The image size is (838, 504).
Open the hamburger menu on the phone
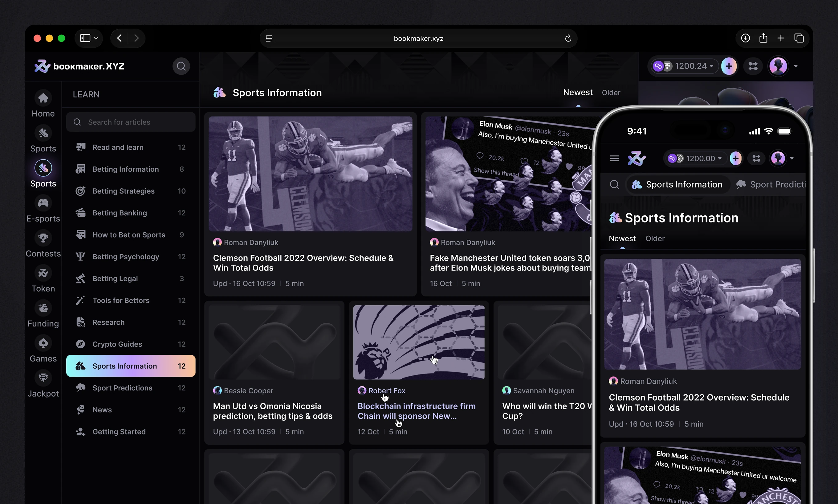point(614,158)
